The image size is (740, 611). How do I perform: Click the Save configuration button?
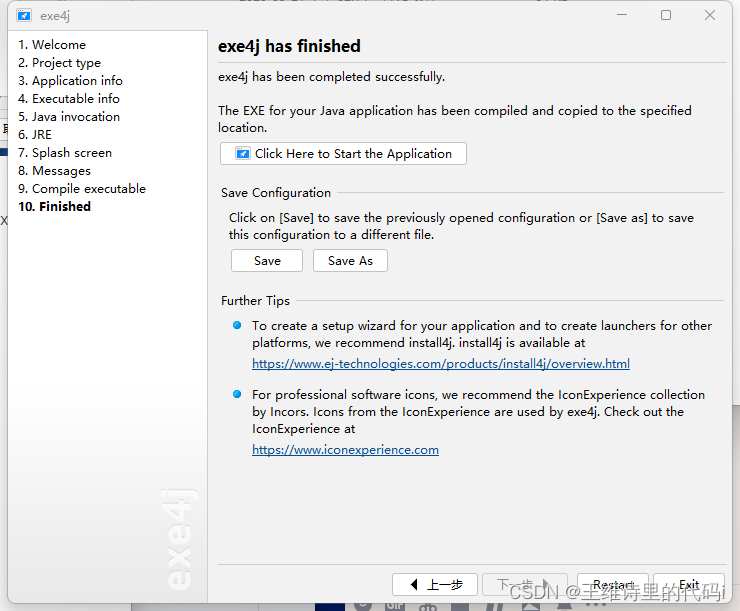(267, 260)
